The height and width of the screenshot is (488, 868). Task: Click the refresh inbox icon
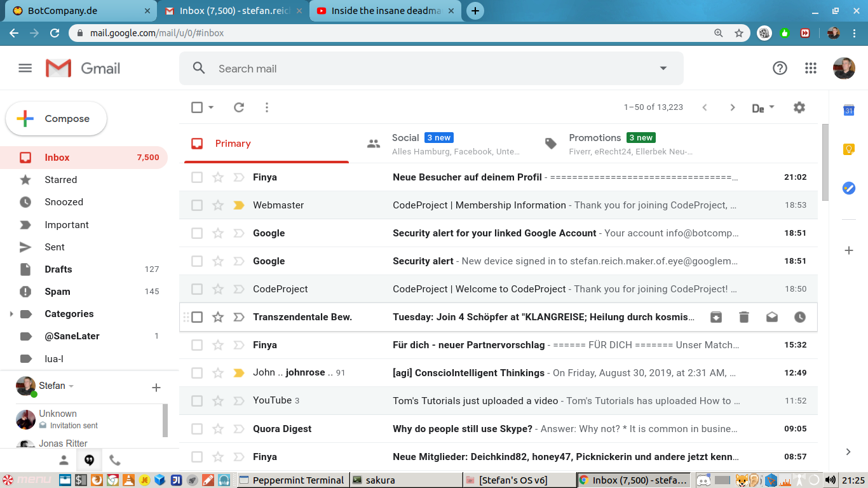point(239,107)
